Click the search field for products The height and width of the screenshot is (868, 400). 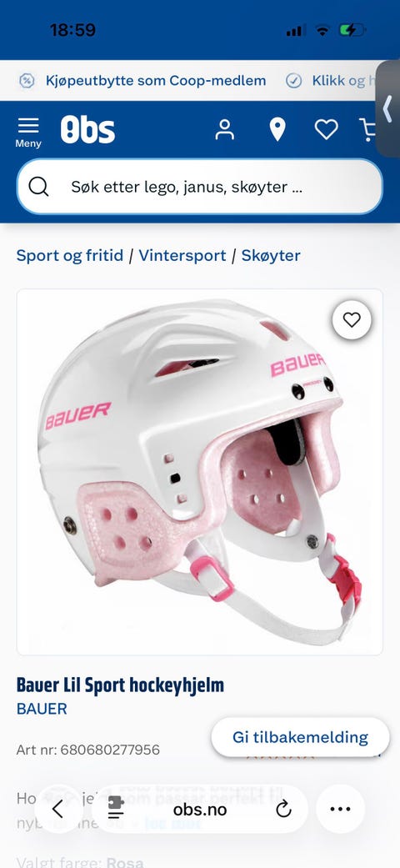tap(200, 187)
